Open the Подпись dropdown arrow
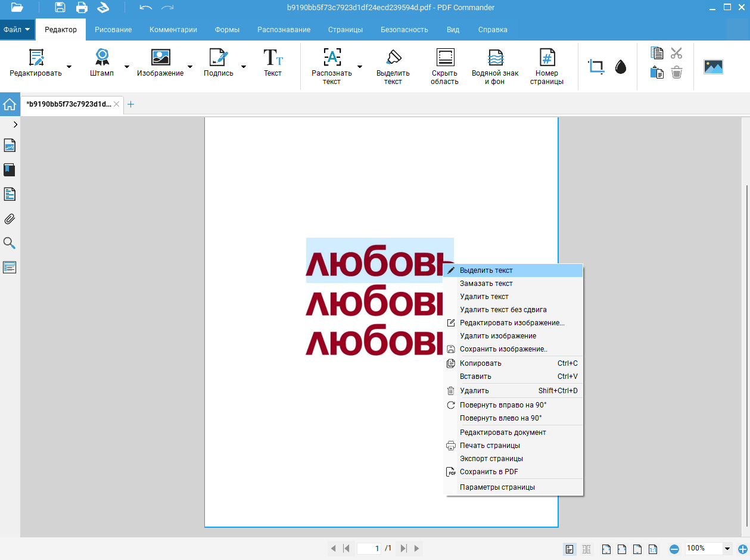 244,67
